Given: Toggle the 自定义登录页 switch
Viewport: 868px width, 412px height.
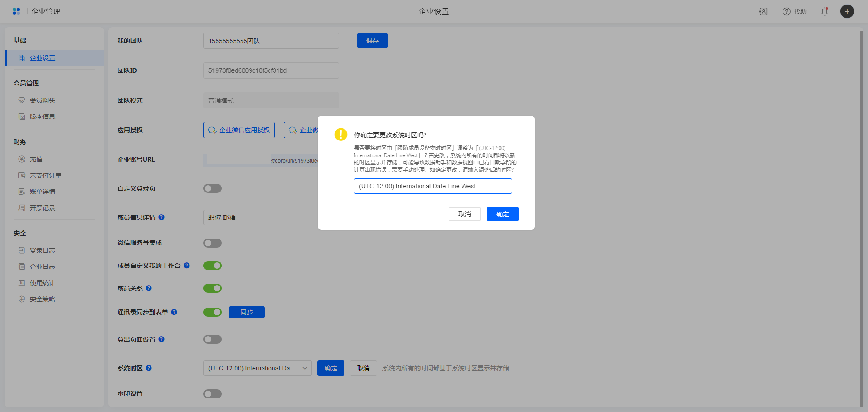Looking at the screenshot, I should [x=212, y=188].
